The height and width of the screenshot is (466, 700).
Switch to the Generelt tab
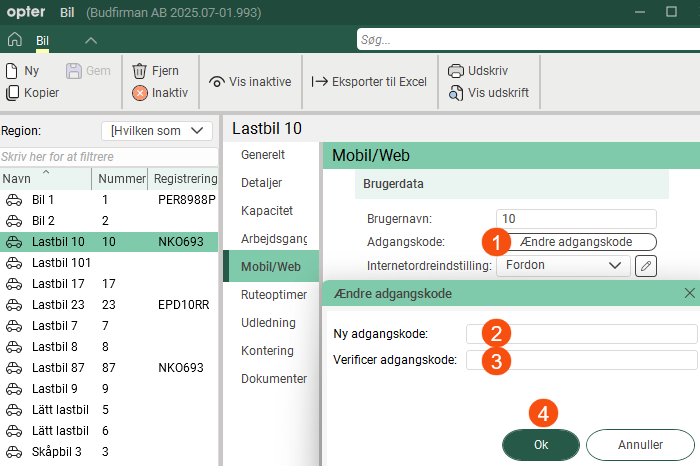263,155
